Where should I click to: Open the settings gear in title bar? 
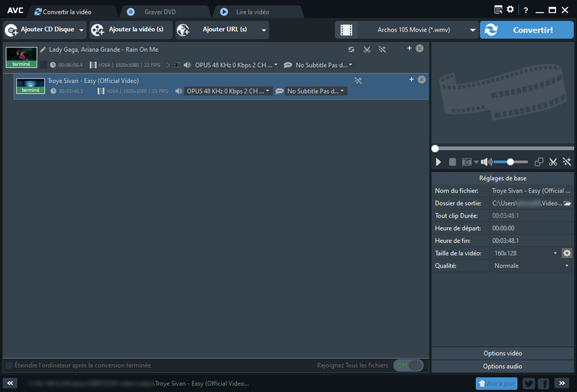(510, 9)
